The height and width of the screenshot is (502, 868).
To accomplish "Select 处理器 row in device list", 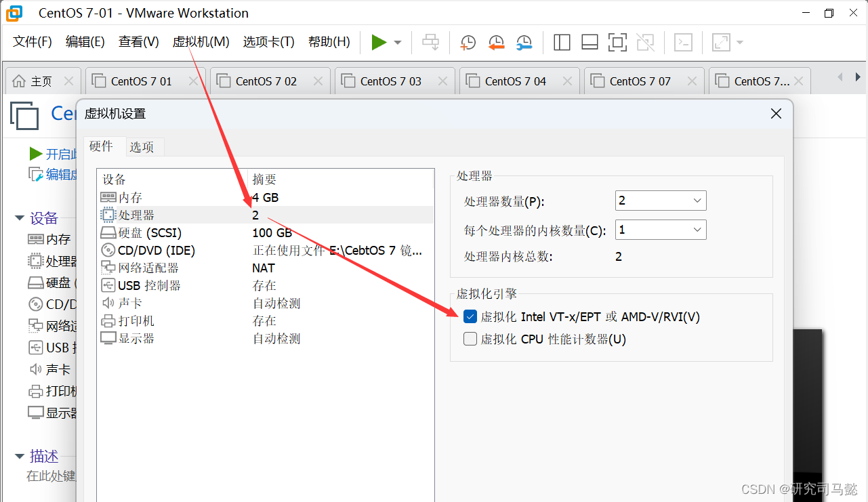I will 265,215.
